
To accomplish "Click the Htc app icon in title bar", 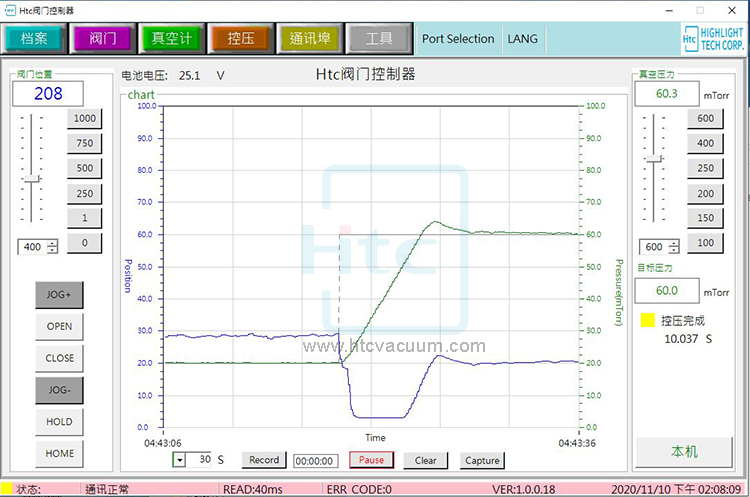I will [10, 11].
